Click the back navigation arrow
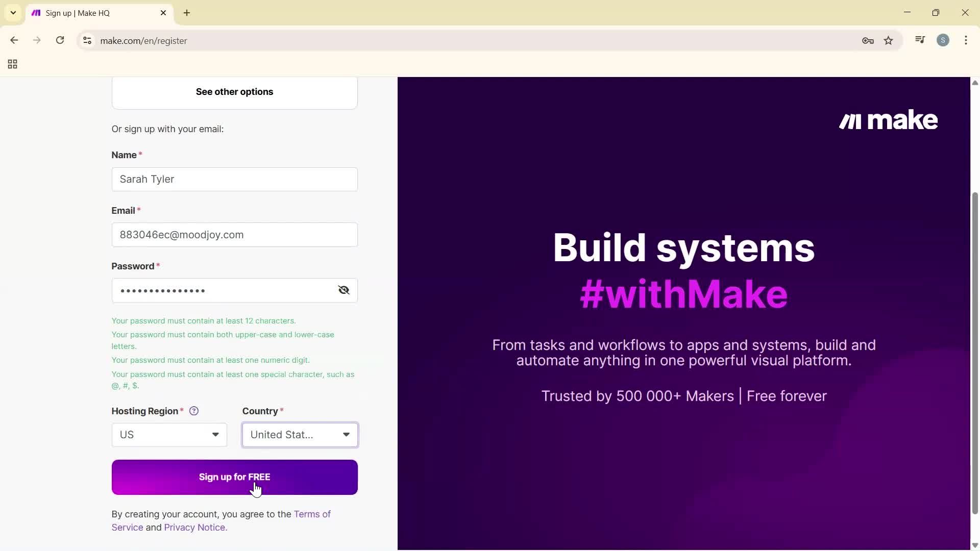The height and width of the screenshot is (551, 980). pyautogui.click(x=14, y=40)
